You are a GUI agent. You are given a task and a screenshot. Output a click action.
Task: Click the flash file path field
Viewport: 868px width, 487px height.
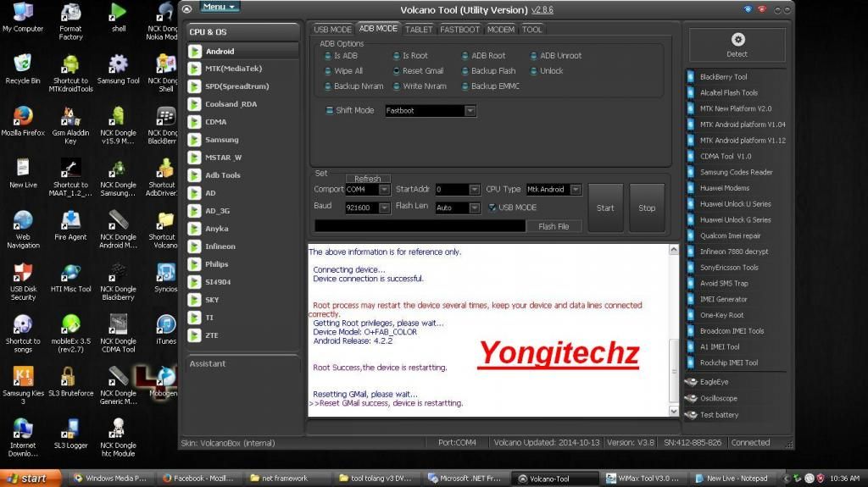click(x=420, y=226)
